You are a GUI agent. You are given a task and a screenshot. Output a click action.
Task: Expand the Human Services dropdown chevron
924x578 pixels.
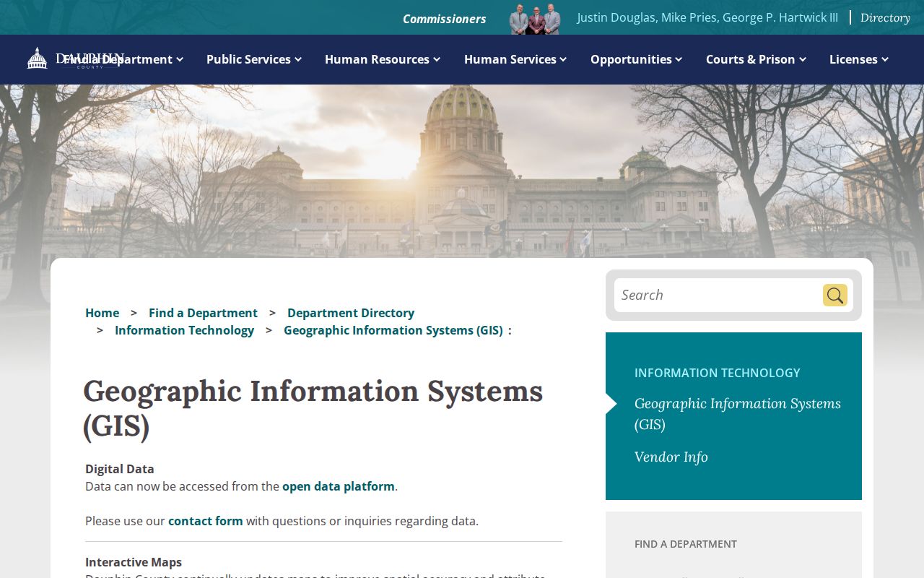coord(563,59)
